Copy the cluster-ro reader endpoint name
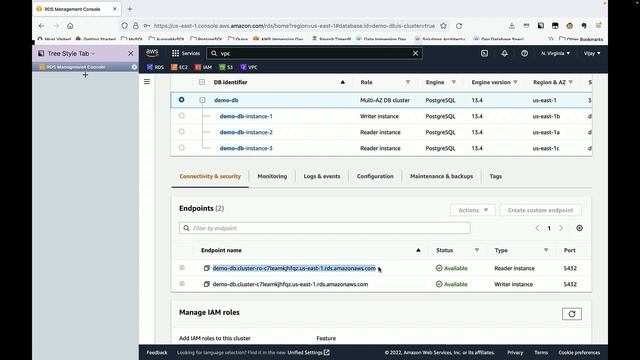The height and width of the screenshot is (360, 640). click(207, 268)
